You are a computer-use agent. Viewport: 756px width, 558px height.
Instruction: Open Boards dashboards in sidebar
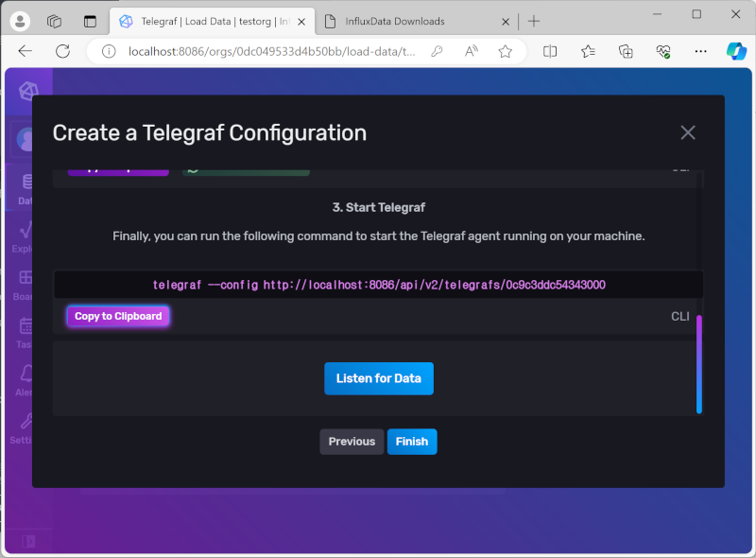[x=22, y=285]
